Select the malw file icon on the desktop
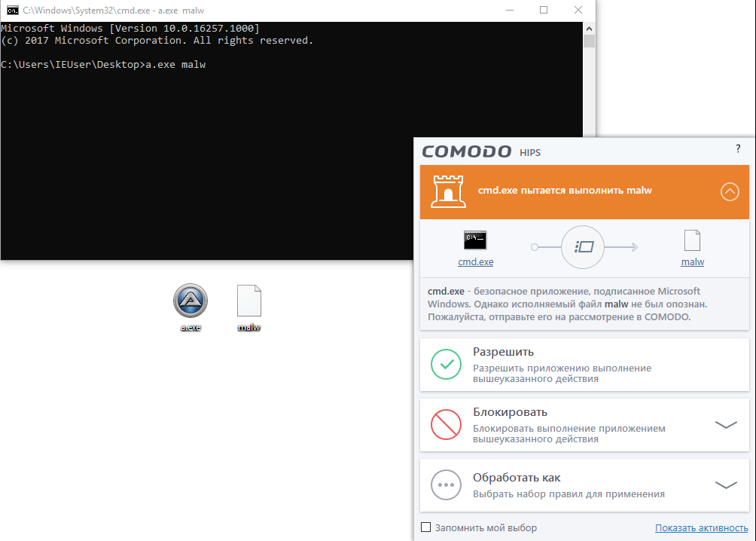This screenshot has height=541, width=756. (248, 301)
